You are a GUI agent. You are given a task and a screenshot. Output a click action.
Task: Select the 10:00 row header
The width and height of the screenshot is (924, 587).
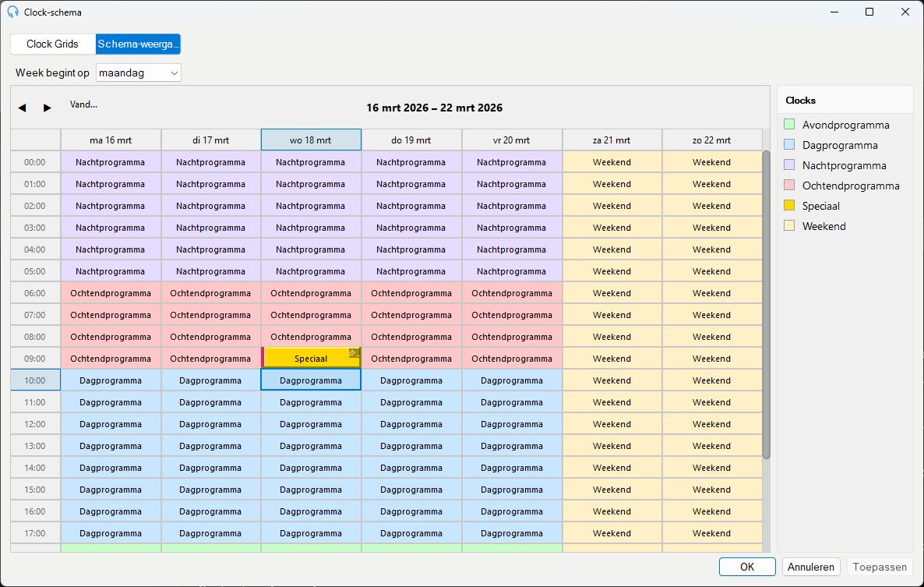point(35,380)
